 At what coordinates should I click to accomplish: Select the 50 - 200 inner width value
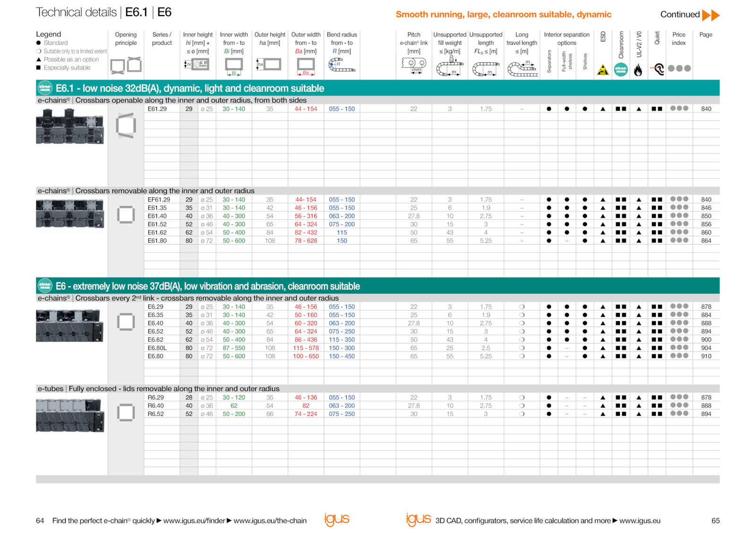(x=234, y=414)
